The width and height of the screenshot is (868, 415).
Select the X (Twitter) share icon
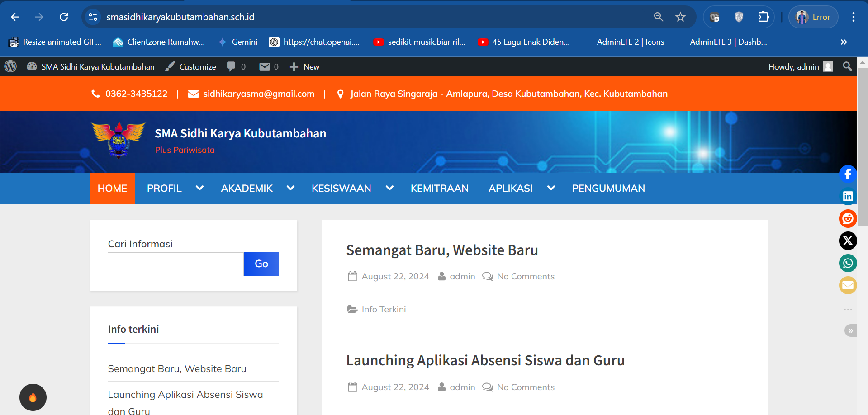[x=848, y=241]
